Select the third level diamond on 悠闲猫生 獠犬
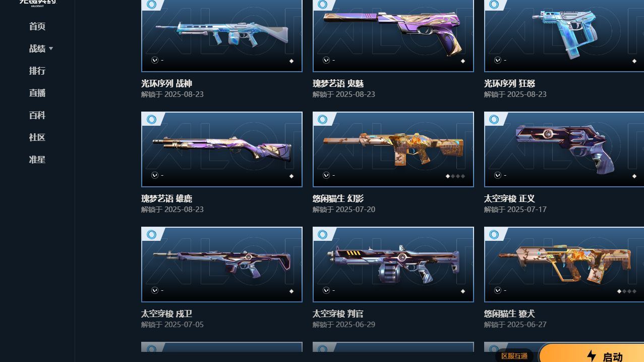 click(x=629, y=291)
